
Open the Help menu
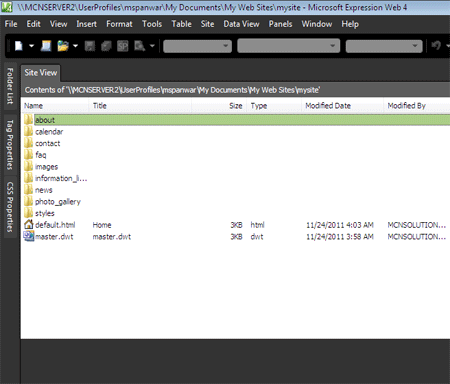tap(350, 24)
